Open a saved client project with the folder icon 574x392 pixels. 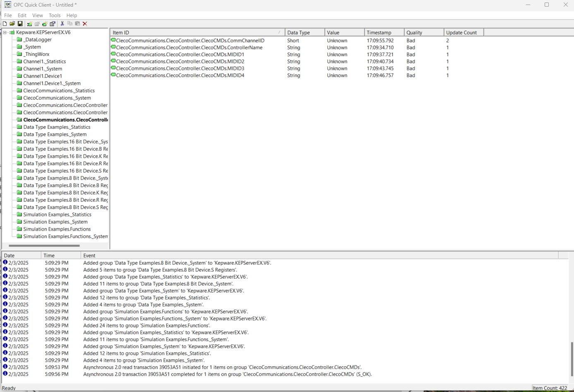(x=12, y=24)
